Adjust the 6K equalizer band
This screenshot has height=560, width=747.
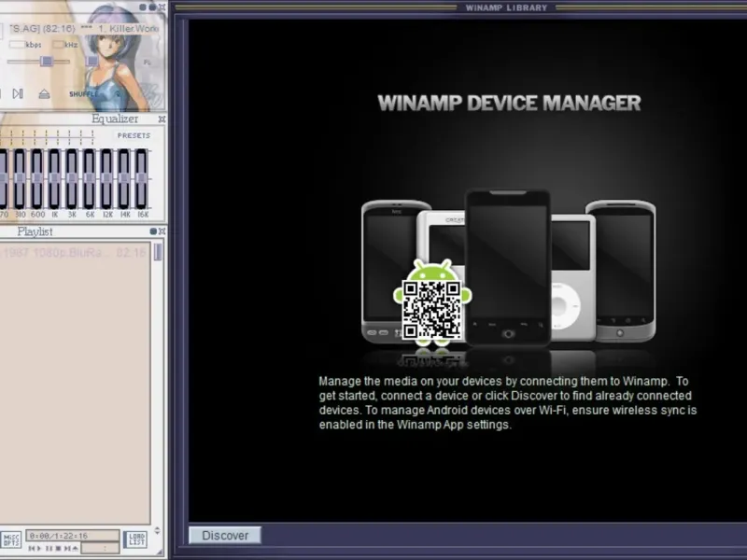click(89, 178)
